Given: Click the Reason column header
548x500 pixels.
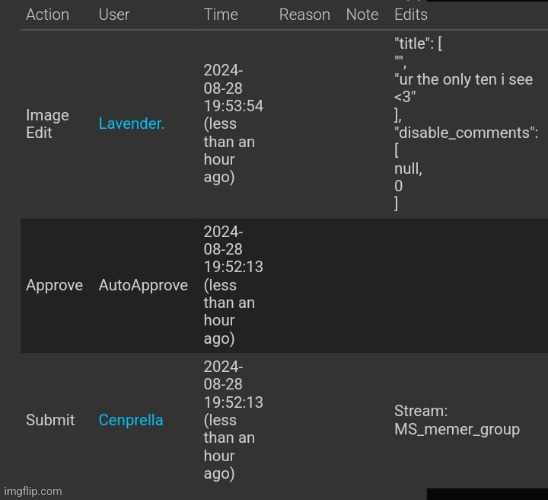Looking at the screenshot, I should click(x=304, y=15).
